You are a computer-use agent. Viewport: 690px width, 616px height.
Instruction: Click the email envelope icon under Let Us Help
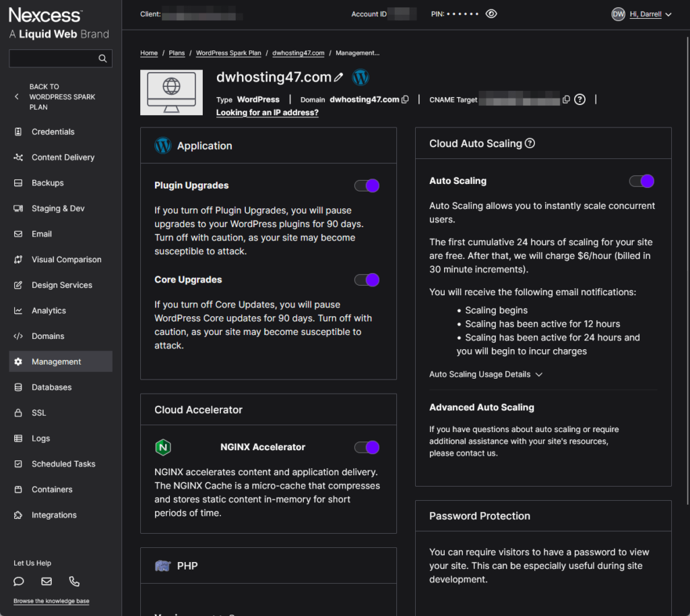tap(46, 582)
